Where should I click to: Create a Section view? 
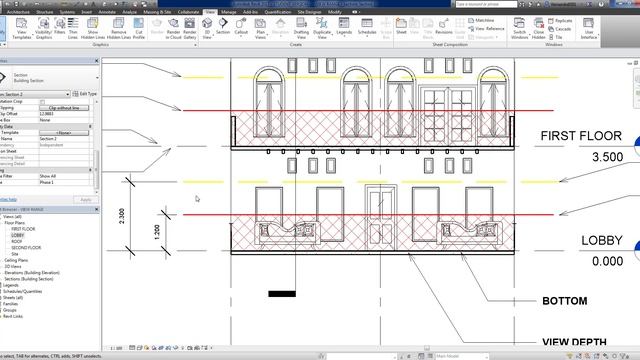point(223,26)
